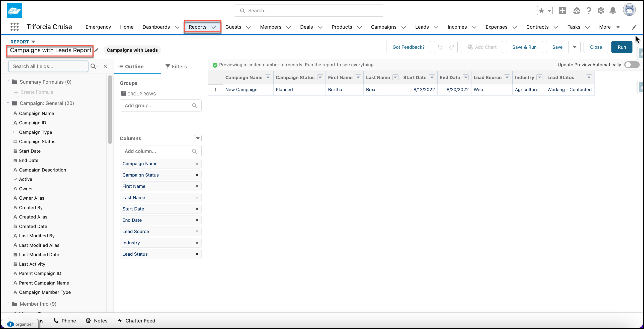The image size is (644, 329).
Task: Open the Trailhead guidance icon
Action: 577,11
